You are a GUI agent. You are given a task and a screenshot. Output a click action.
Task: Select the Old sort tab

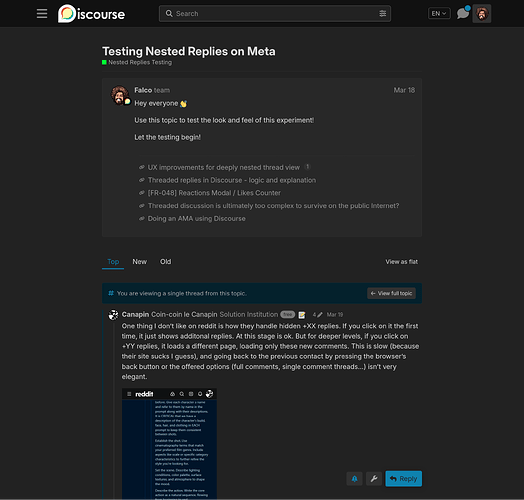coord(165,261)
